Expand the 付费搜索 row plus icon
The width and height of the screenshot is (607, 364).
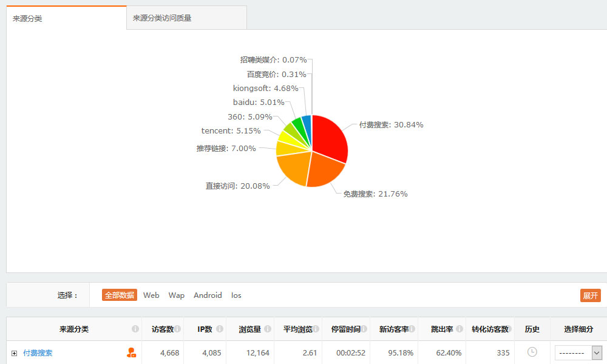15,353
